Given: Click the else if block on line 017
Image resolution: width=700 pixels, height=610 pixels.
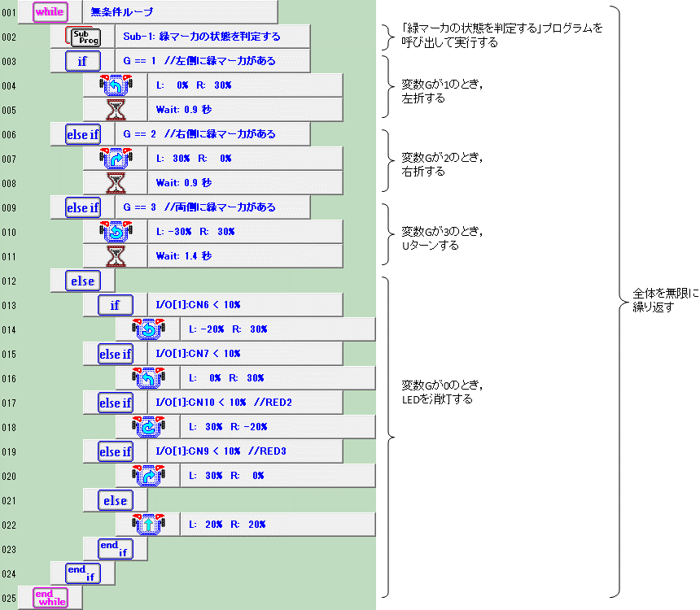Looking at the screenshot, I should point(116,403).
